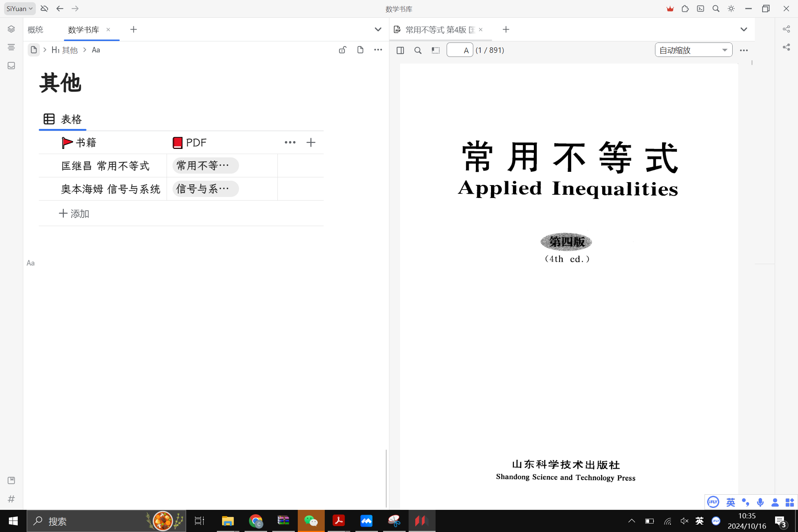Expand the SiYuan main menu
The image size is (798, 532).
coord(20,8)
